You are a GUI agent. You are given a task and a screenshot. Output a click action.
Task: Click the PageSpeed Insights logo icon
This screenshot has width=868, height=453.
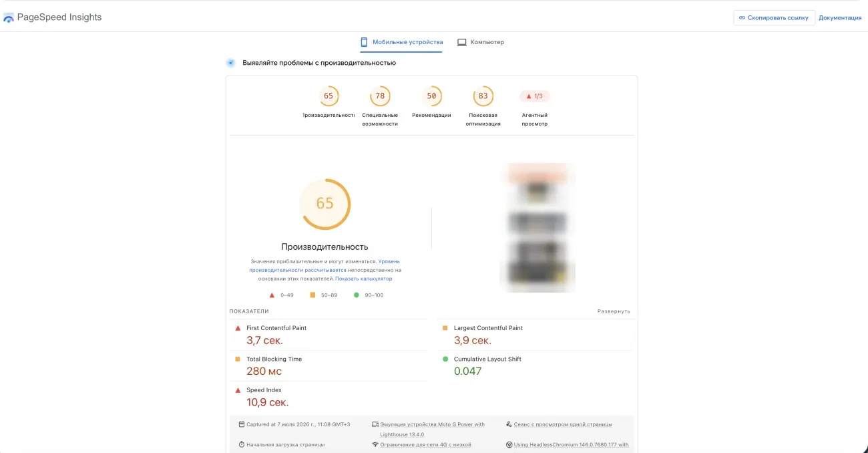pyautogui.click(x=9, y=18)
